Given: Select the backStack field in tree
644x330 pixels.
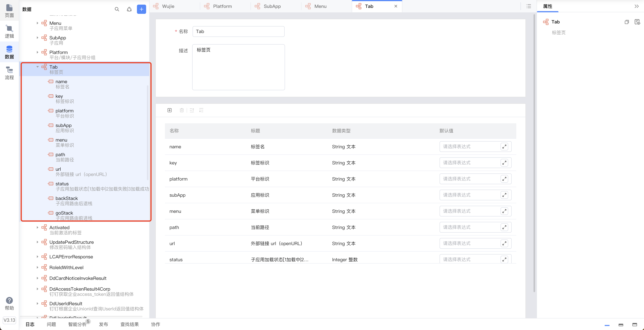Looking at the screenshot, I should tap(67, 198).
